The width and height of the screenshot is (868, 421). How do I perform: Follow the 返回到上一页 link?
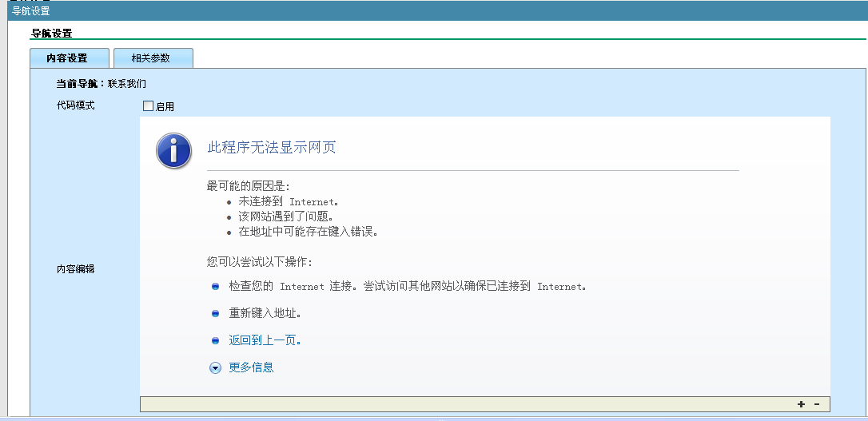click(264, 340)
